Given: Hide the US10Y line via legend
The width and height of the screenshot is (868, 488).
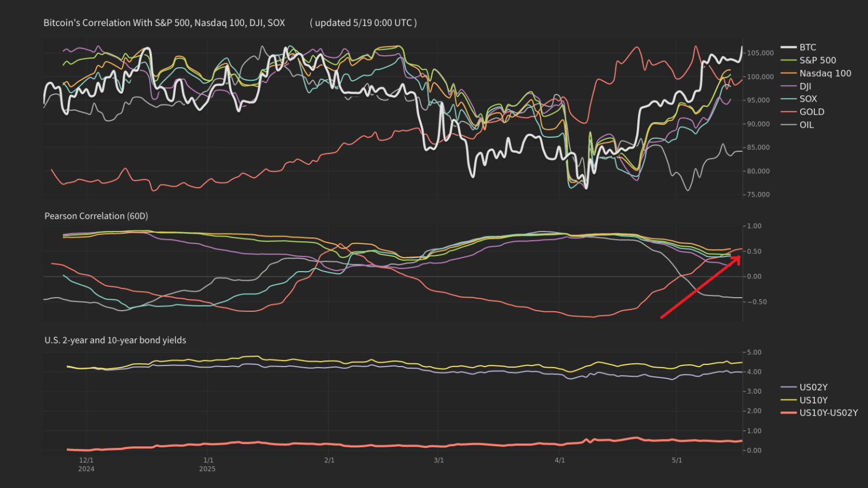Looking at the screenshot, I should click(814, 399).
